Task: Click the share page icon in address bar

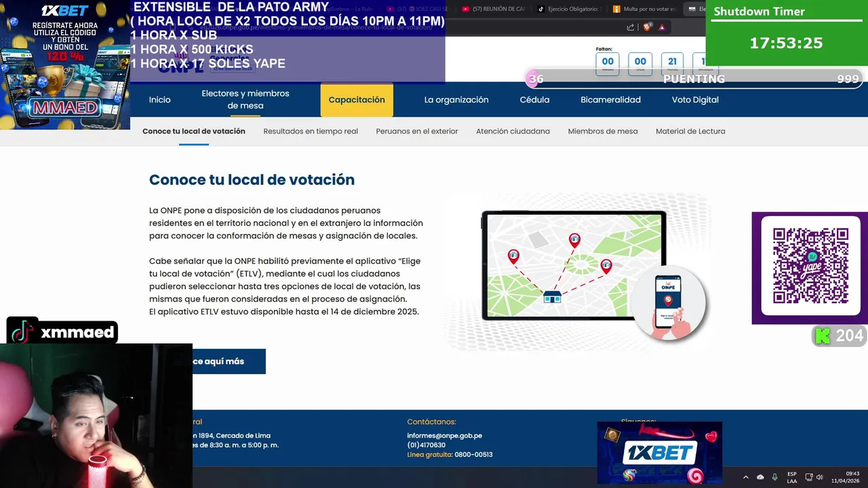Action: coord(631,27)
